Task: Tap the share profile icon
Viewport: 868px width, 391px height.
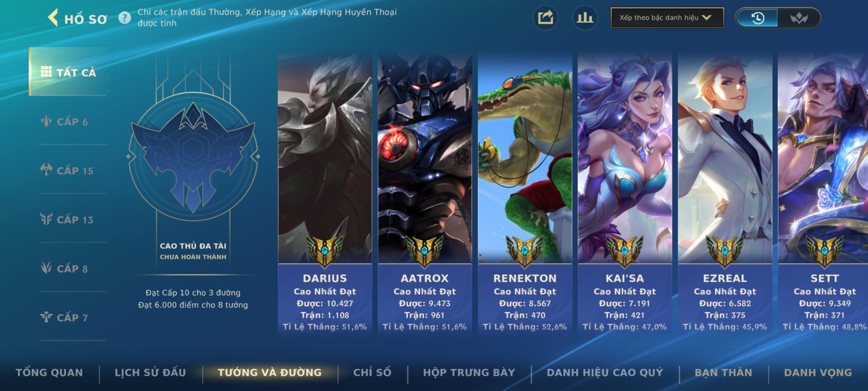Action: point(545,18)
